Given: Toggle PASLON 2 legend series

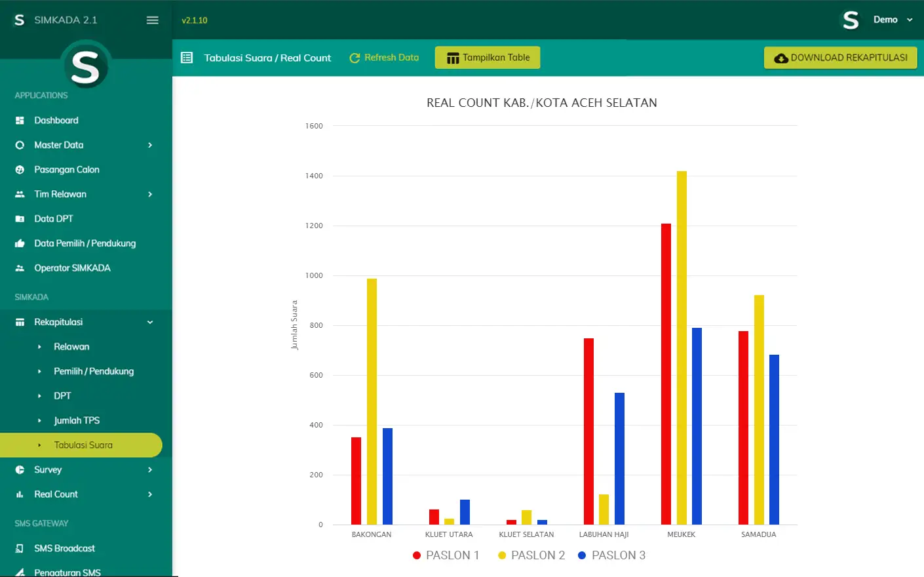Looking at the screenshot, I should (x=531, y=555).
